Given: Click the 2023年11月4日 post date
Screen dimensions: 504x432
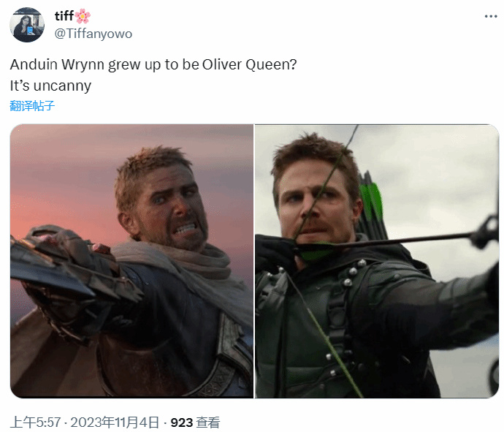Looking at the screenshot, I should click(x=115, y=422).
